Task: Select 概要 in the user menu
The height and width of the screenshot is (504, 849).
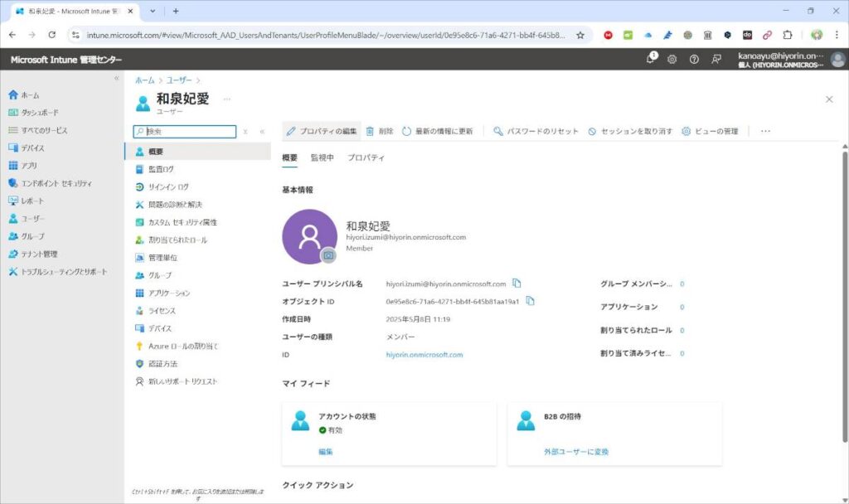Action: pyautogui.click(x=197, y=152)
